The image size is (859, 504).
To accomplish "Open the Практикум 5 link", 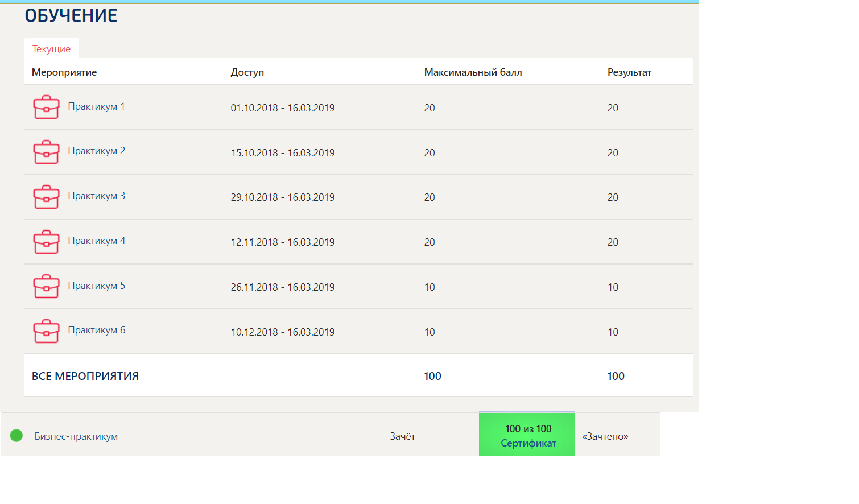I will pyautogui.click(x=96, y=286).
